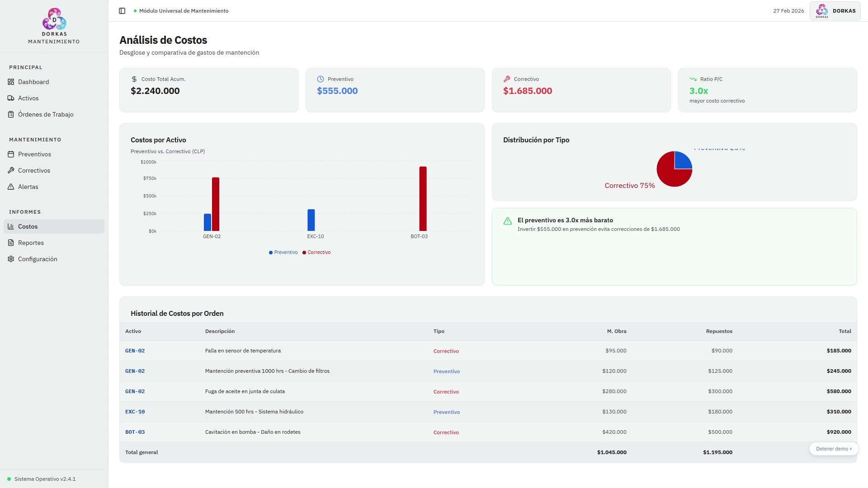Open the EXC-10 asset link
868x488 pixels.
coord(135,412)
